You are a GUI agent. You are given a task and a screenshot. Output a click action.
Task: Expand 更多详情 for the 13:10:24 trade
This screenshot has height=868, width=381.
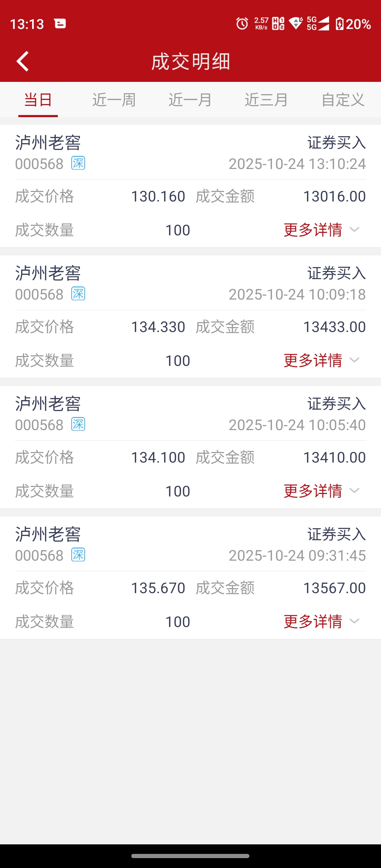coord(321,230)
